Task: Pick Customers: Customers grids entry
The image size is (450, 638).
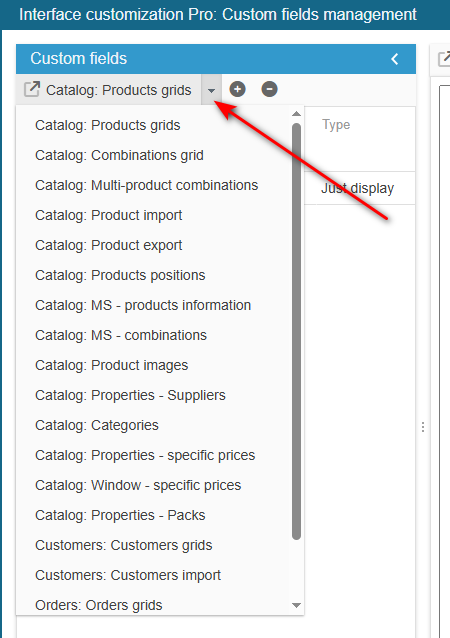Action: [x=124, y=545]
